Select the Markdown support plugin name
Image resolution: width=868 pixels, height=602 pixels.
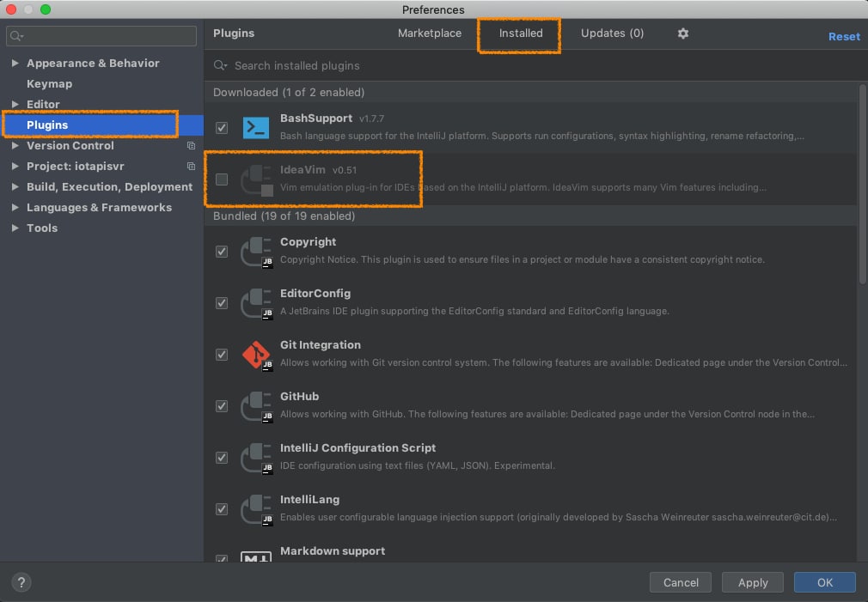click(x=333, y=551)
